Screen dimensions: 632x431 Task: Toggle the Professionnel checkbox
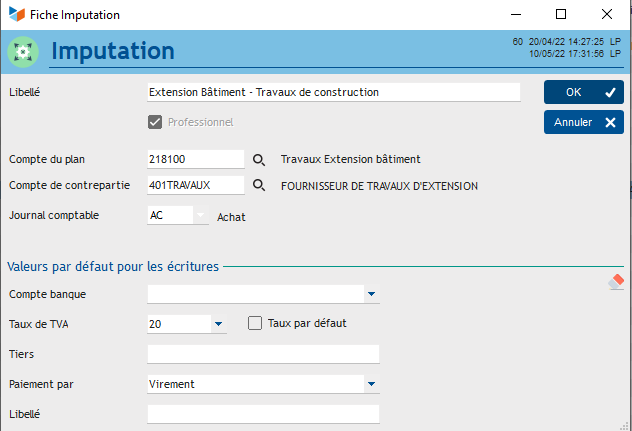pyautogui.click(x=155, y=122)
